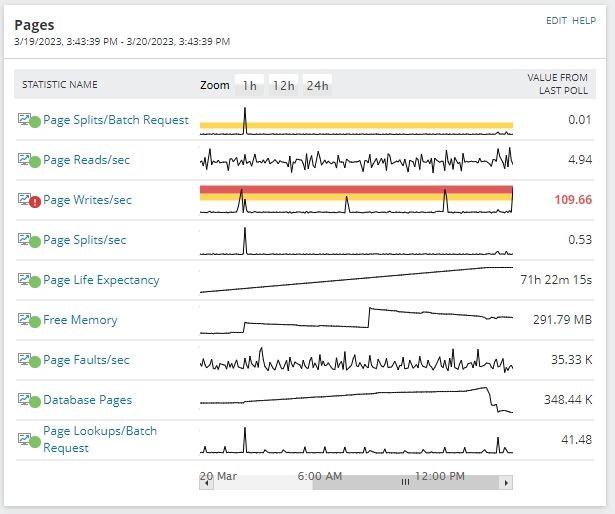Click the green status icon for Page Lookups/Batch Request
615x514 pixels.
[35, 441]
